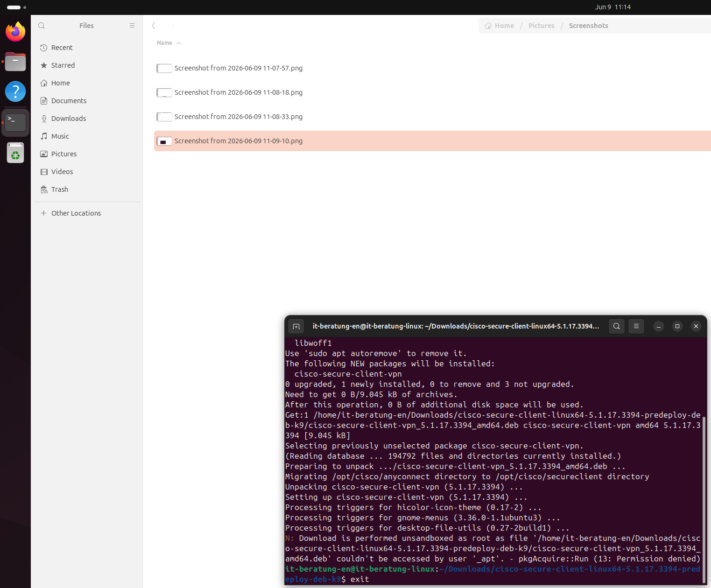Click the Terminal search button

[617, 326]
